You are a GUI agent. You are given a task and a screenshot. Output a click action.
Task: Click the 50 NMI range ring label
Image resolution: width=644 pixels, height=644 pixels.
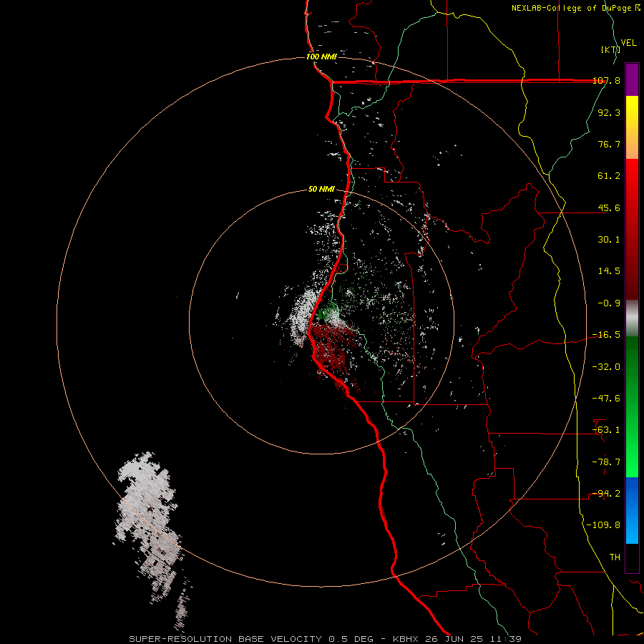(x=321, y=189)
